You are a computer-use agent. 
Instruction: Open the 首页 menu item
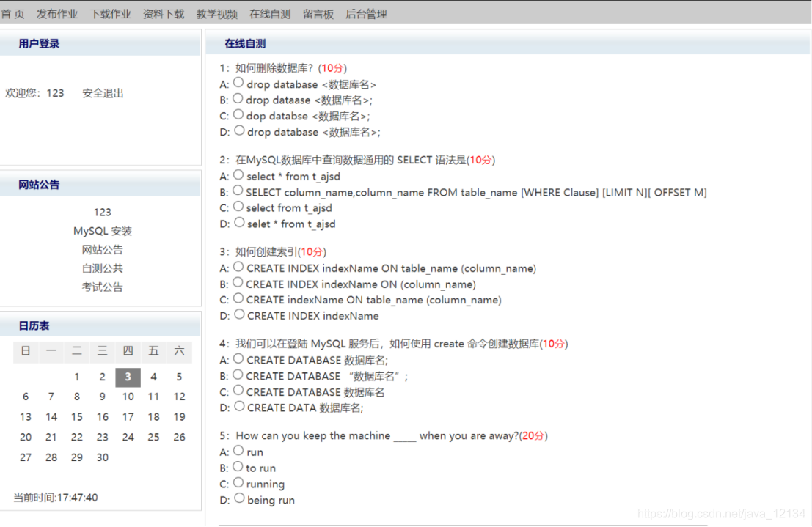point(13,14)
